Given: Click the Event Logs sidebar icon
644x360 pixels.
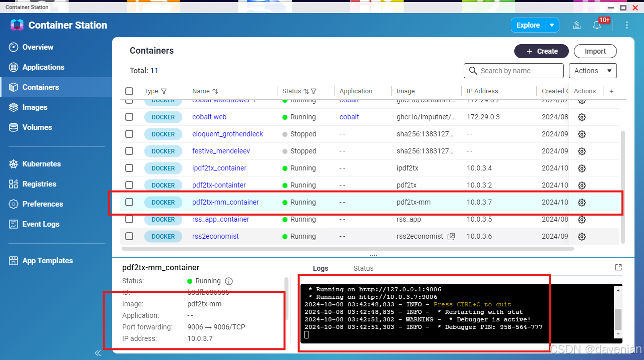Looking at the screenshot, I should pos(14,224).
